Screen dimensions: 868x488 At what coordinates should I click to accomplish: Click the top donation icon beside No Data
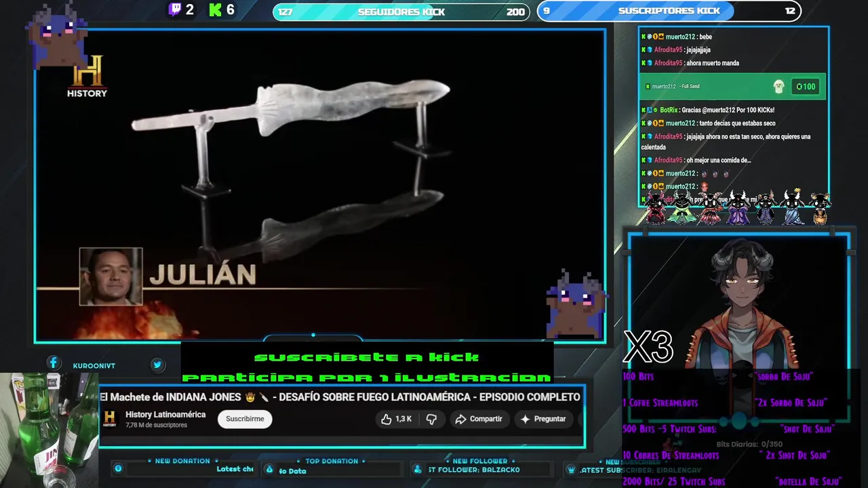(269, 469)
